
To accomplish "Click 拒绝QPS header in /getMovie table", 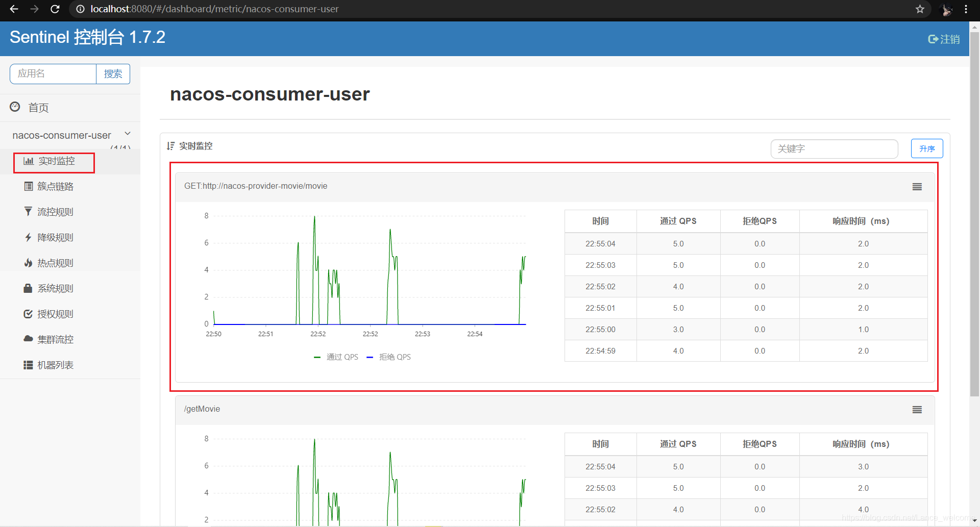I will (759, 444).
